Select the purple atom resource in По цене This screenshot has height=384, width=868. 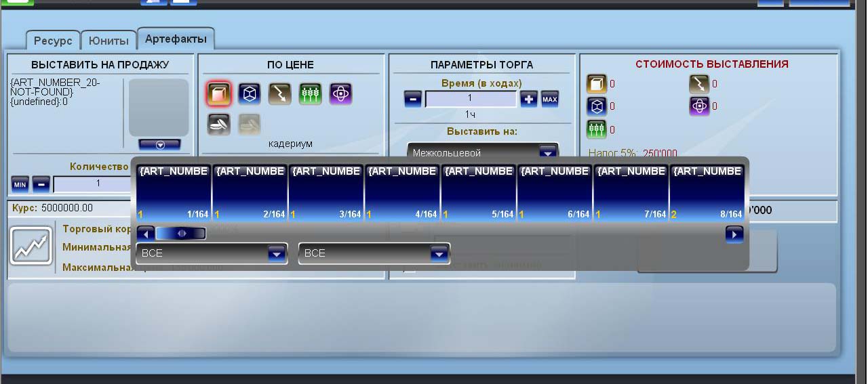[340, 94]
